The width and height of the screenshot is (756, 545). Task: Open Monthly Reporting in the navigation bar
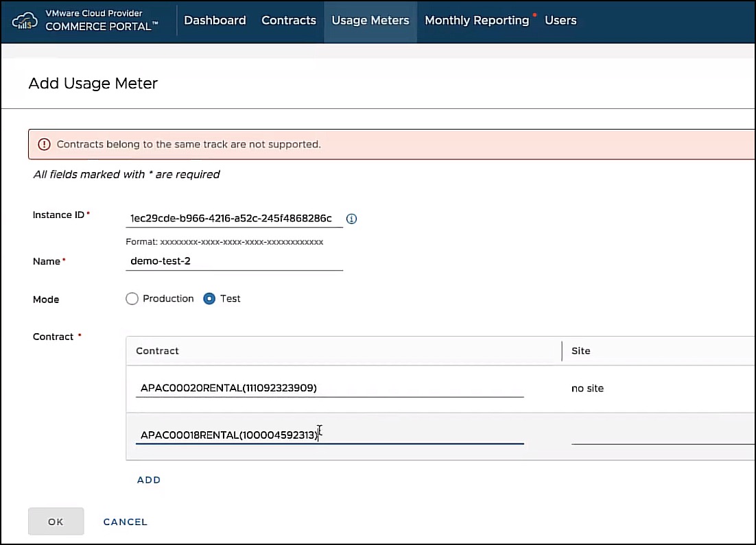477,21
